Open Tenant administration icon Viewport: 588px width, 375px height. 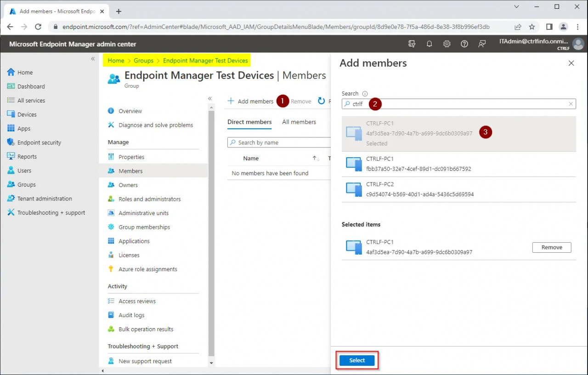tap(11, 199)
